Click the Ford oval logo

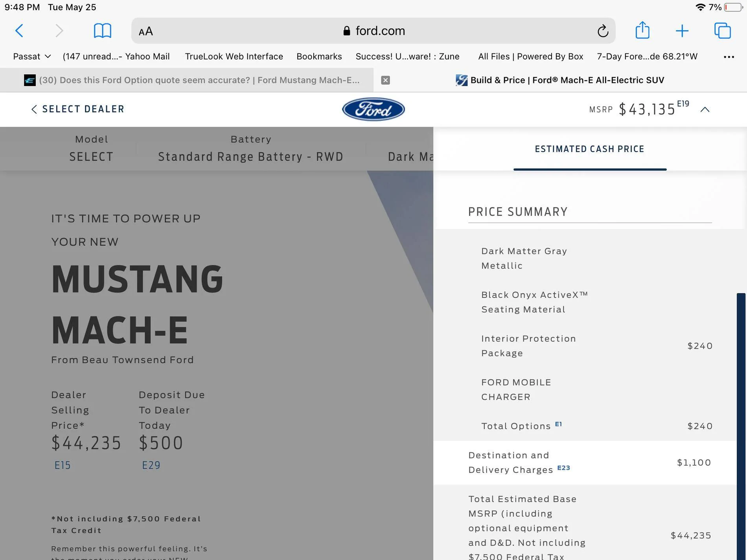tap(373, 109)
